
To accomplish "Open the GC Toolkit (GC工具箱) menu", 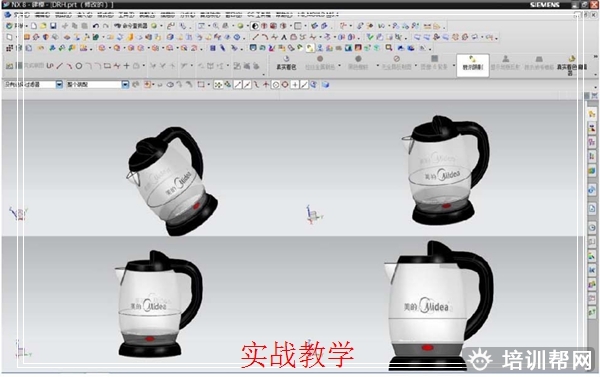I will [259, 15].
